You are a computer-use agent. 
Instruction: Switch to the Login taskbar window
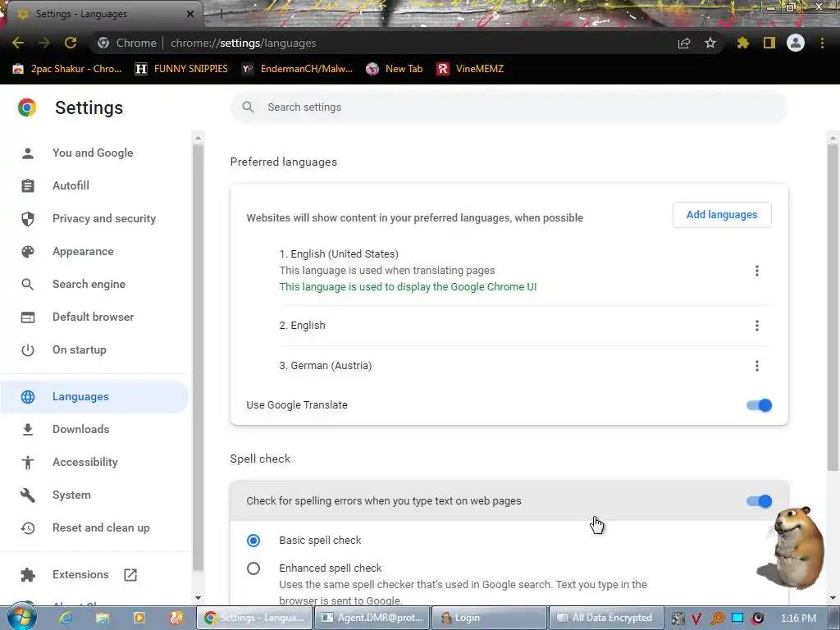(489, 618)
